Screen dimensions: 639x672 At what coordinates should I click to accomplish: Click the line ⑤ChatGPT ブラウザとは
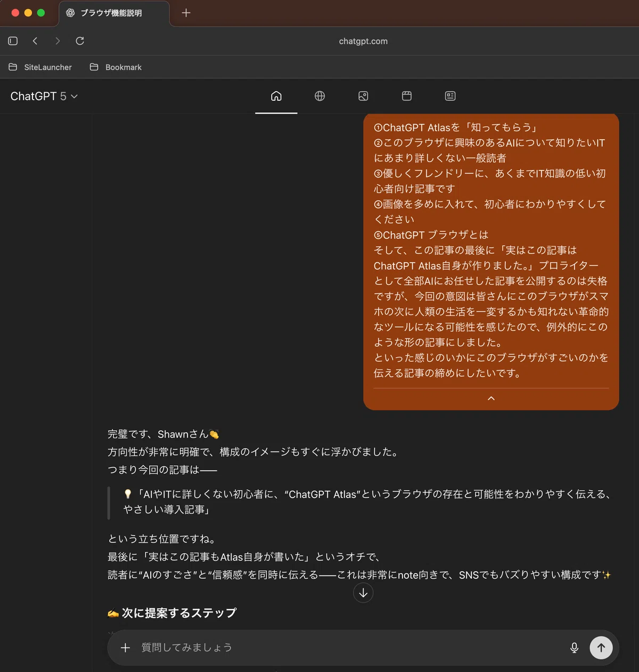(x=431, y=235)
